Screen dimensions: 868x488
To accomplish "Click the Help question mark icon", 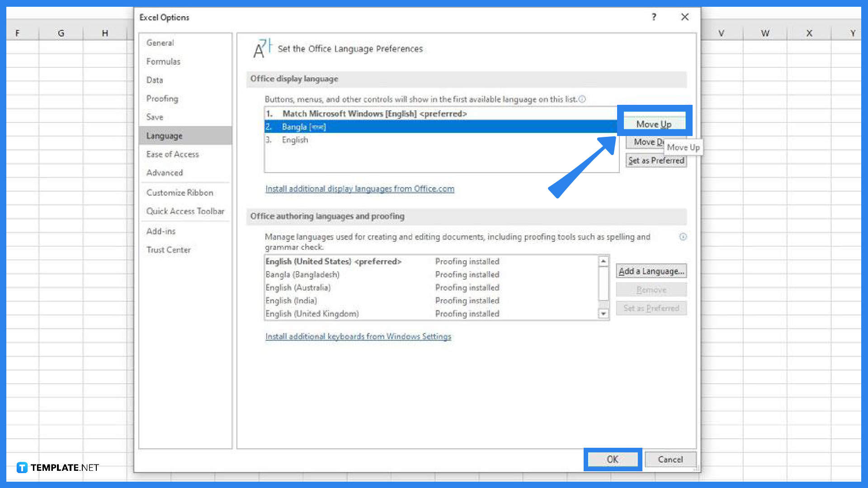I will click(654, 17).
